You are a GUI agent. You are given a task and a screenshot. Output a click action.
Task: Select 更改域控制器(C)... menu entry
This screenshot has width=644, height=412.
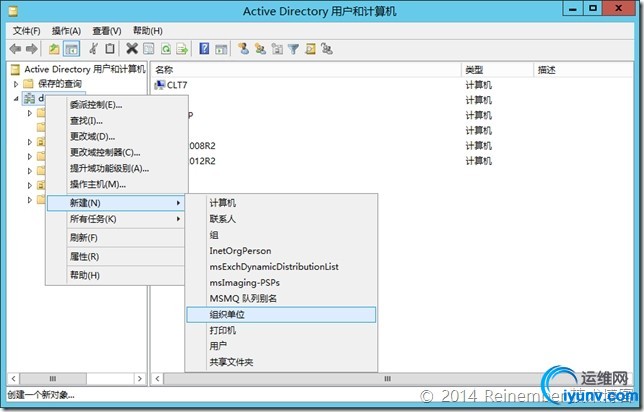[x=117, y=152]
